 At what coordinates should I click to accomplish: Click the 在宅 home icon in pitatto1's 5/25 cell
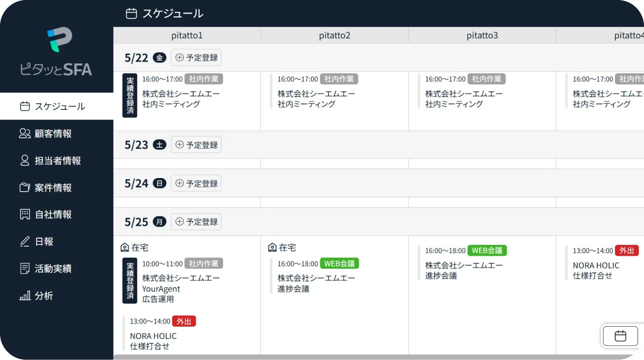pos(125,247)
